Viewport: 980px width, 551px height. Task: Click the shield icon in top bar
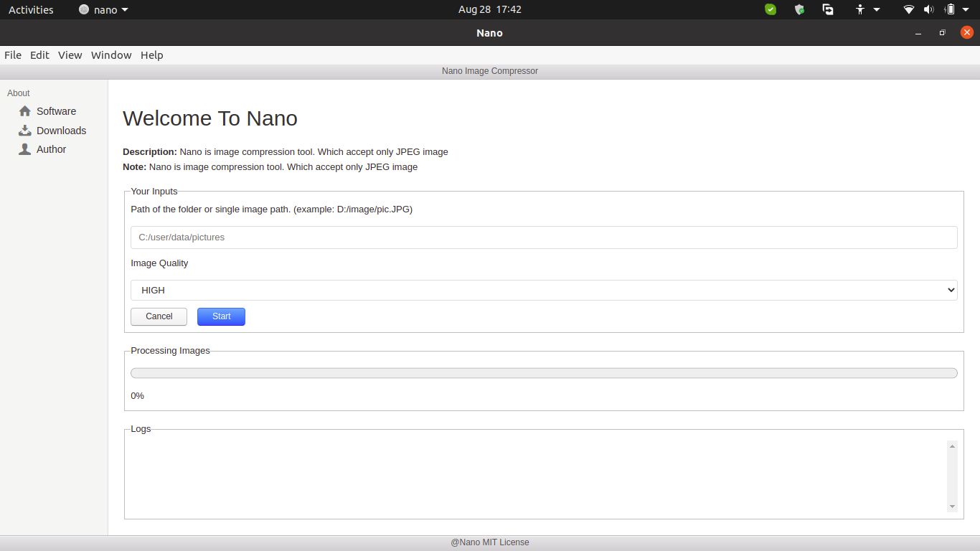tap(799, 9)
